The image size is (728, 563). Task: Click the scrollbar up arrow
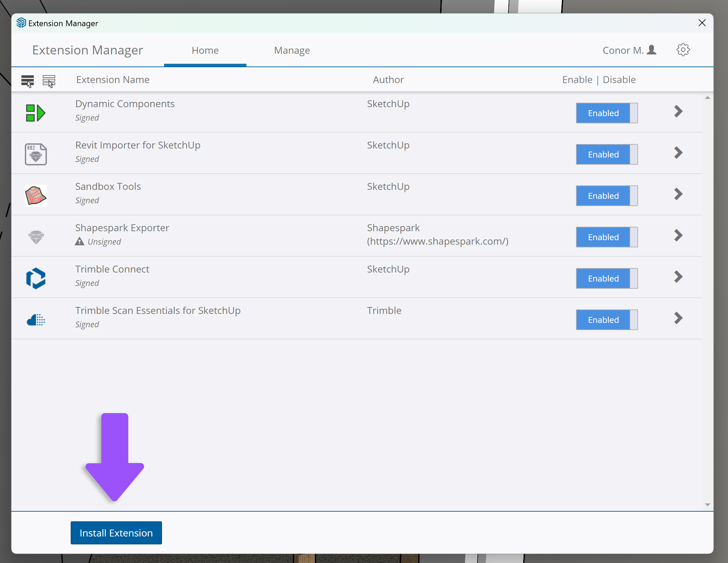707,98
